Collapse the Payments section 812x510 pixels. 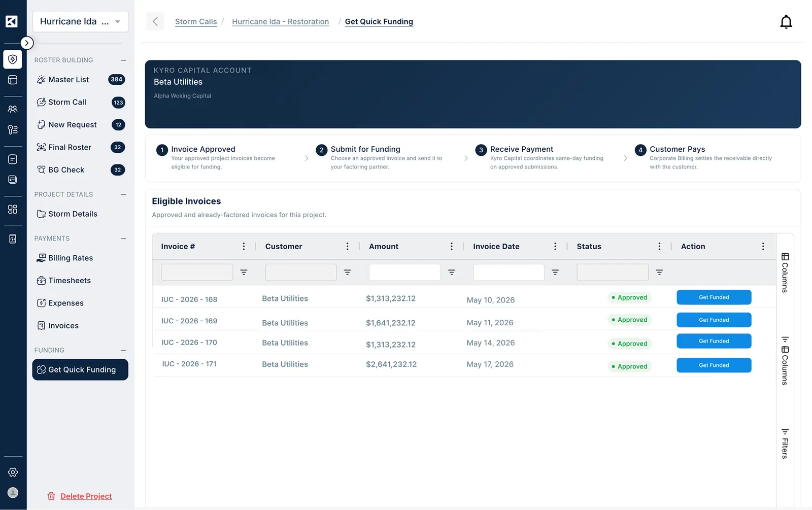[123, 239]
